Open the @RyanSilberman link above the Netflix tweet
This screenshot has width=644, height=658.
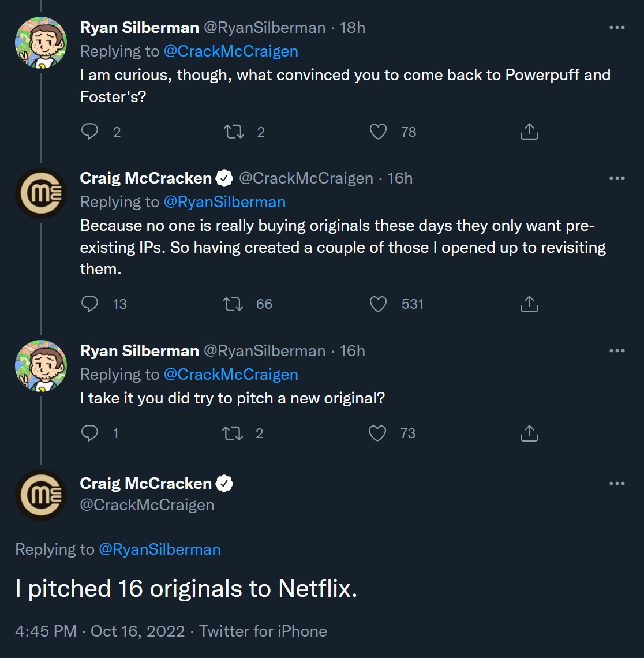click(x=160, y=549)
